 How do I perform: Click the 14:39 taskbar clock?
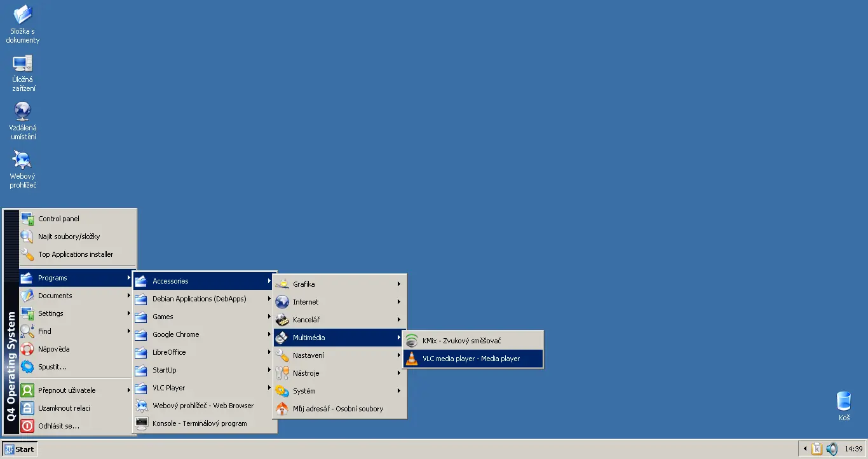point(853,449)
